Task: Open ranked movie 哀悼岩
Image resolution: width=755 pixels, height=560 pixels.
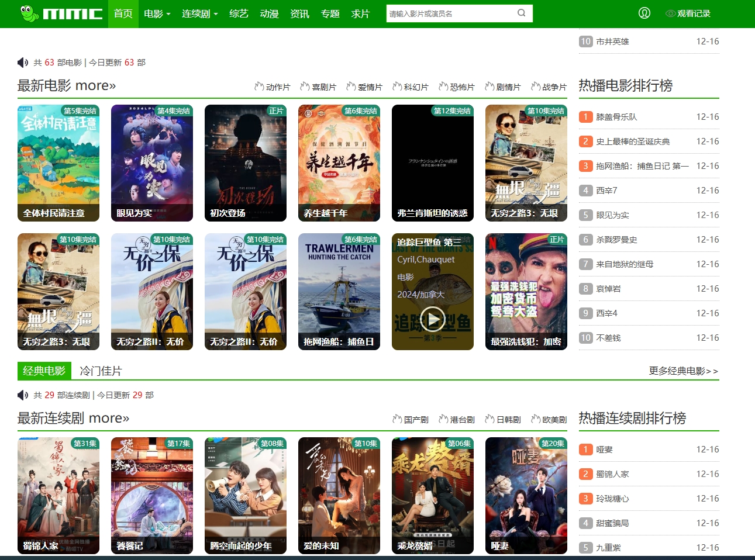Action: click(609, 289)
